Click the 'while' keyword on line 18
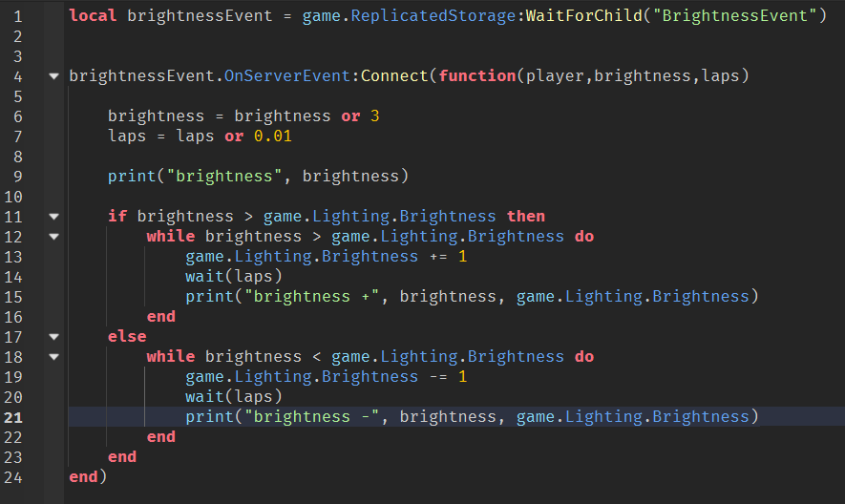This screenshot has width=845, height=504. click(x=171, y=356)
